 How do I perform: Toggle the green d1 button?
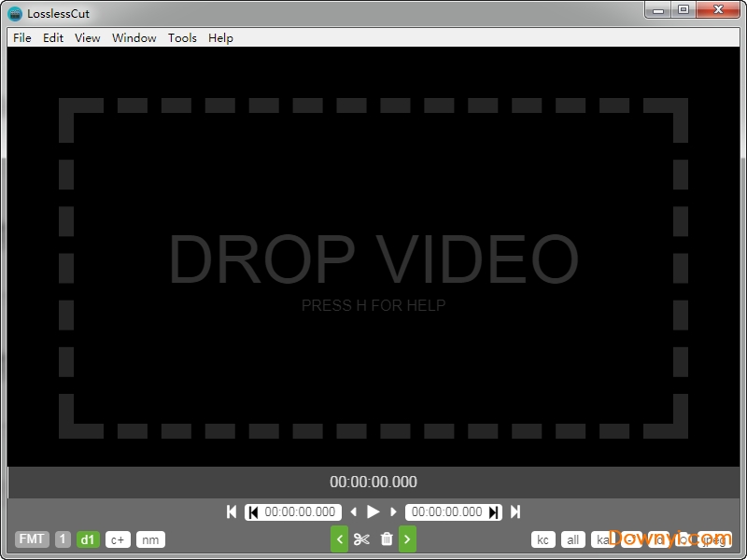88,539
